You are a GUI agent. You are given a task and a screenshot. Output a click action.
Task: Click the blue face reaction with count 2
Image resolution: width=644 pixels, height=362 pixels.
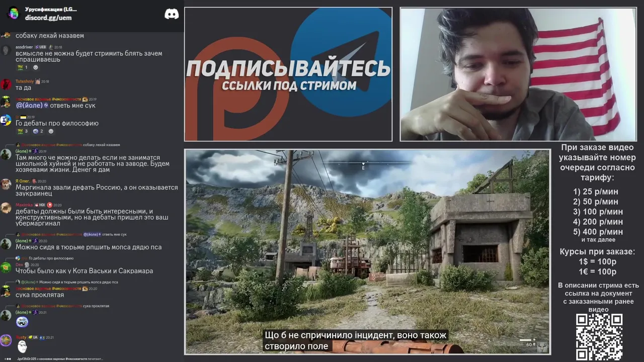pos(38,131)
